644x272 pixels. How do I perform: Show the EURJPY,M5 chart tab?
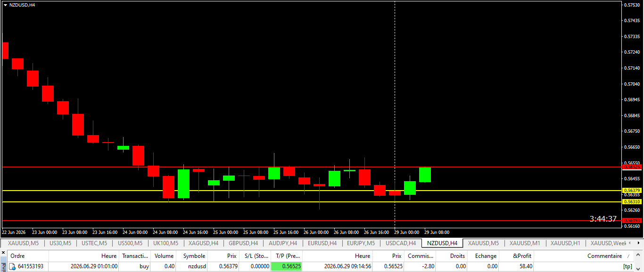point(361,243)
